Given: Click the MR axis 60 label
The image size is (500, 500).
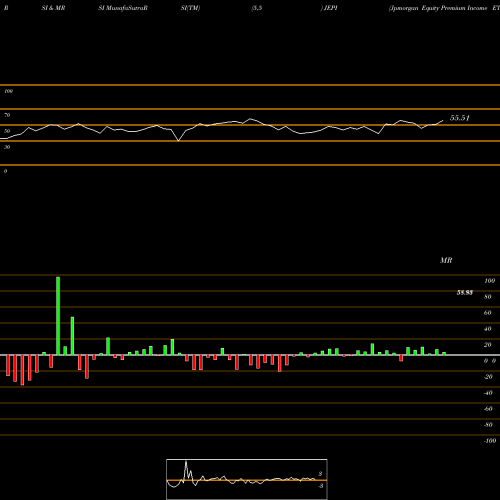Looking at the screenshot, I should pos(488,313).
